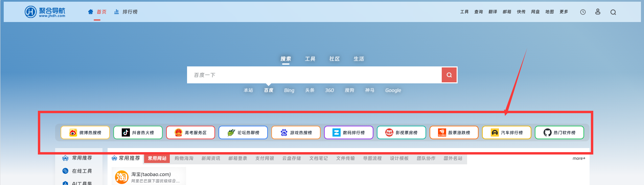Select the 工具 search category tab
Viewport: 644px width, 185px height.
point(310,59)
